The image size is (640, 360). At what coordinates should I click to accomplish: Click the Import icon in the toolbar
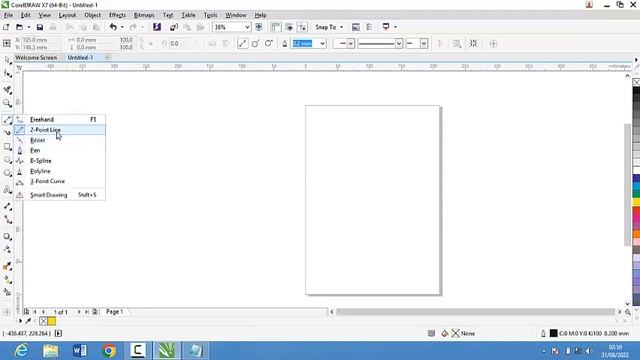coord(173,27)
